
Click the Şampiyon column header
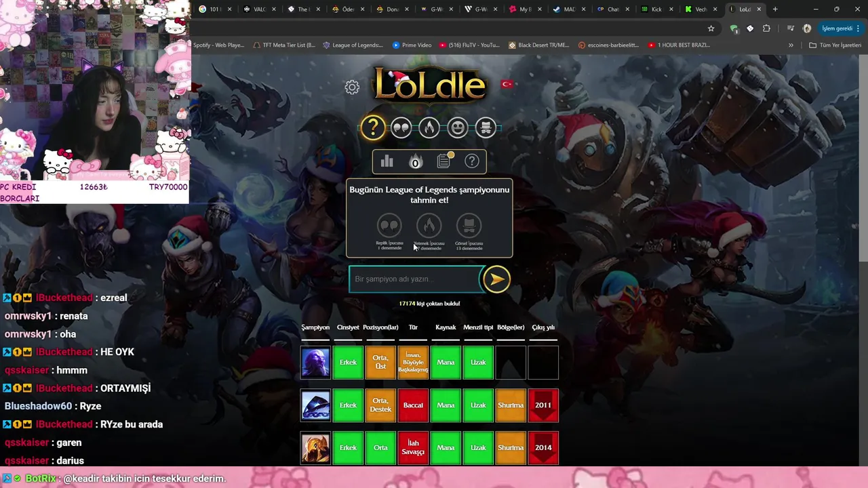coord(315,327)
